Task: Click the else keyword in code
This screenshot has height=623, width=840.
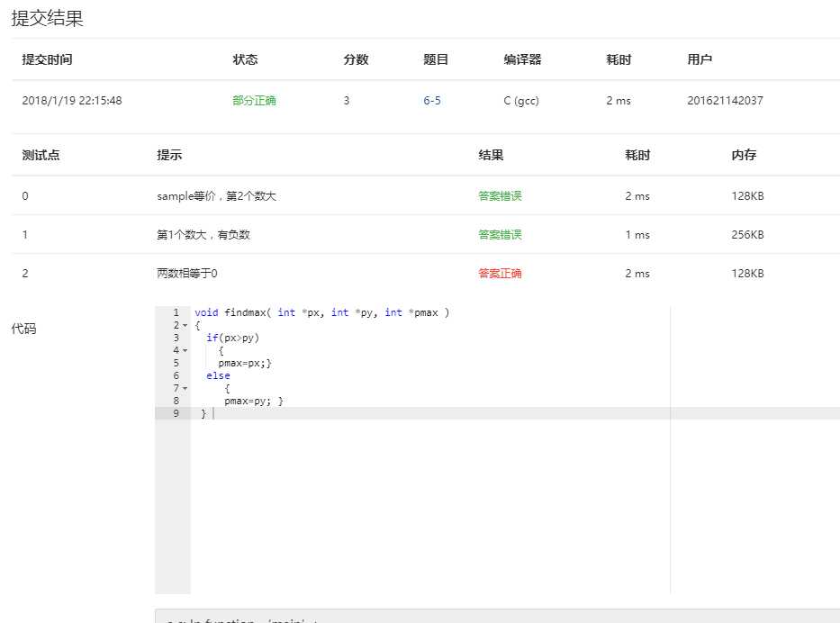Action: click(x=218, y=376)
